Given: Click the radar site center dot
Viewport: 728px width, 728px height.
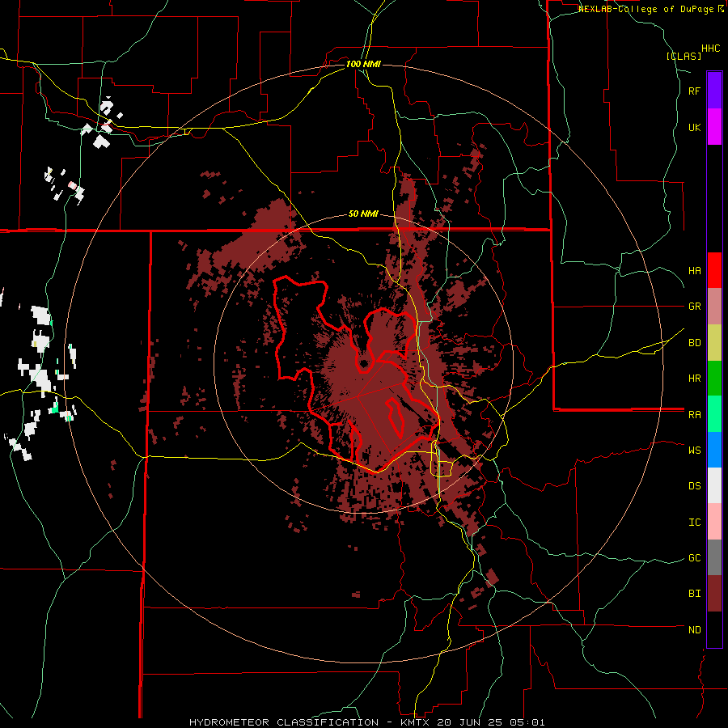Looking at the screenshot, I should (x=364, y=363).
